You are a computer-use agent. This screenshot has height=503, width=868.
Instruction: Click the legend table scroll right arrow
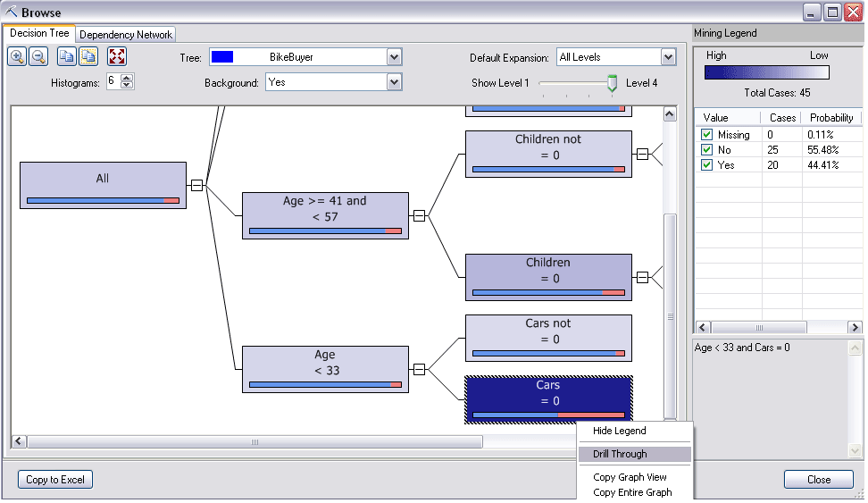pos(855,327)
